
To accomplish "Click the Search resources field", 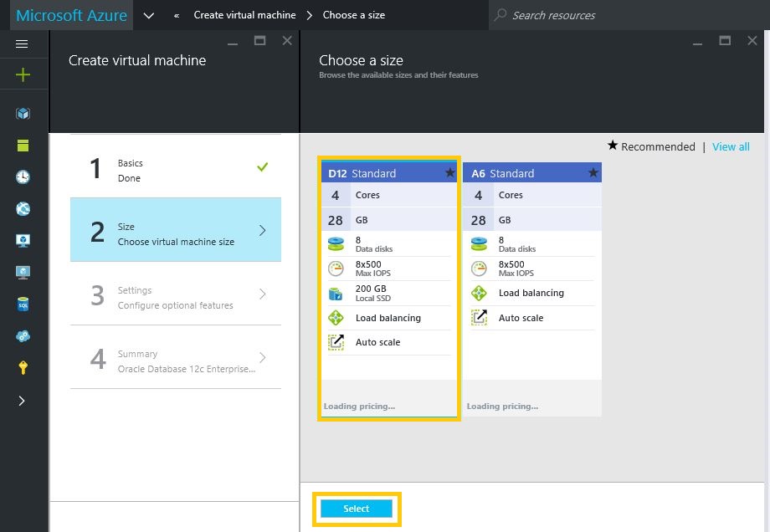I will [x=629, y=15].
